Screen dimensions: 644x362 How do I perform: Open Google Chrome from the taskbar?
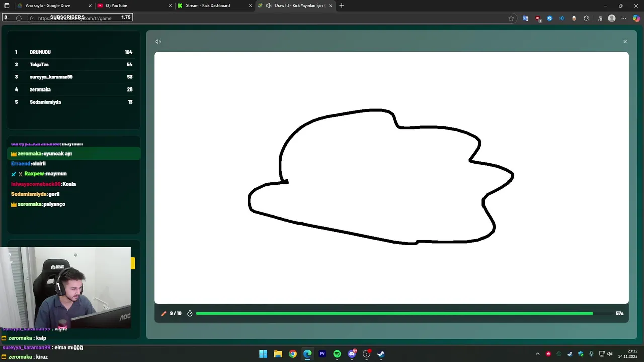click(x=293, y=354)
